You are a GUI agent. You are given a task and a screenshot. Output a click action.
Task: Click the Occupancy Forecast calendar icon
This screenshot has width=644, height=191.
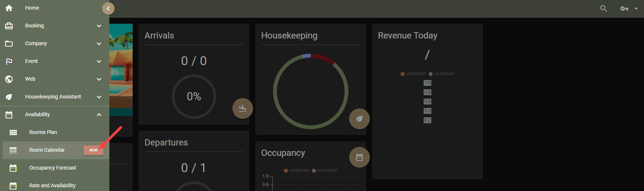pyautogui.click(x=13, y=168)
